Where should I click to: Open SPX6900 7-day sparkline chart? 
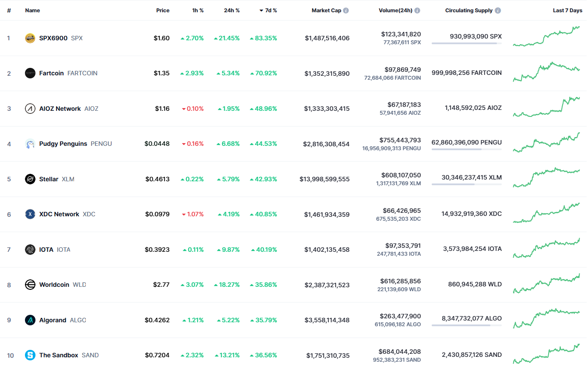(x=546, y=36)
